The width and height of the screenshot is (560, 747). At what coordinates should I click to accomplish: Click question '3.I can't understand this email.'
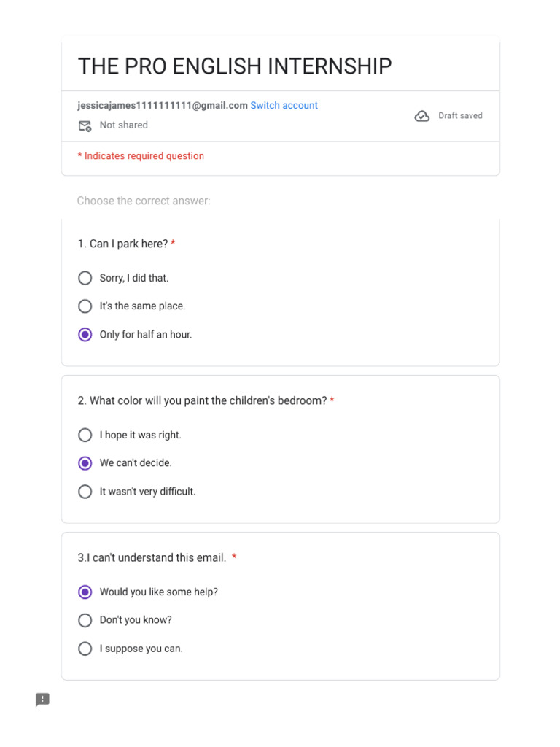[x=152, y=557]
